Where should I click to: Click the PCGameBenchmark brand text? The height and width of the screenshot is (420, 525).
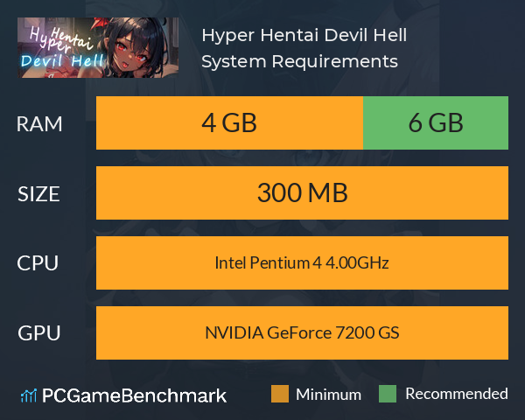click(134, 395)
